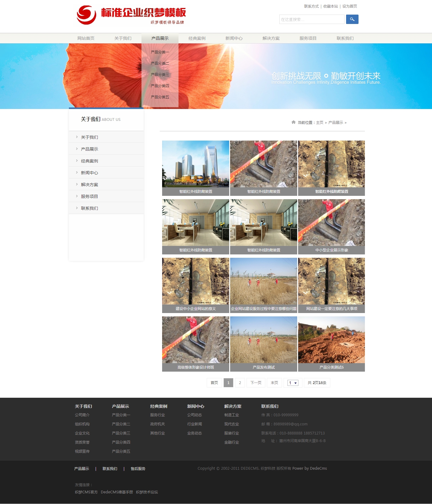Viewport: 432px width, 504px height.
Task: Open the page number dropdown in pagination
Action: 293,383
